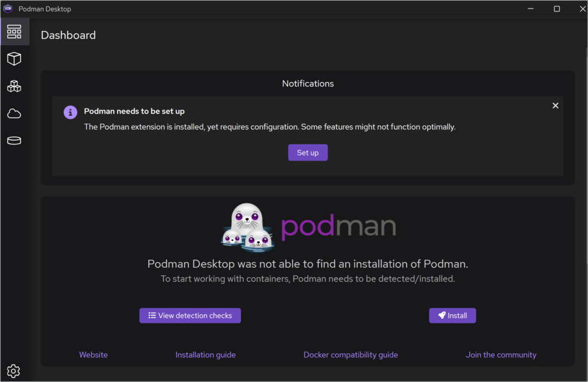588x382 pixels.
Task: Click the Dashboard page heading
Action: [68, 35]
